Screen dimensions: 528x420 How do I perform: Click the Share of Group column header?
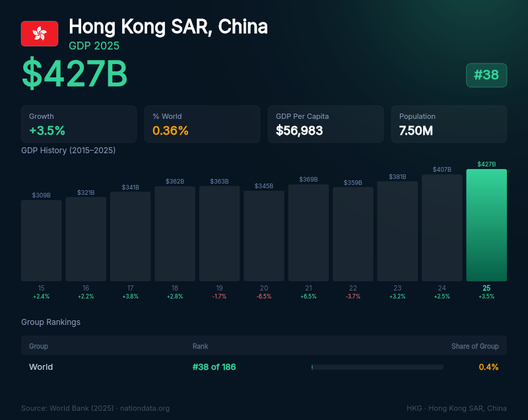point(475,346)
